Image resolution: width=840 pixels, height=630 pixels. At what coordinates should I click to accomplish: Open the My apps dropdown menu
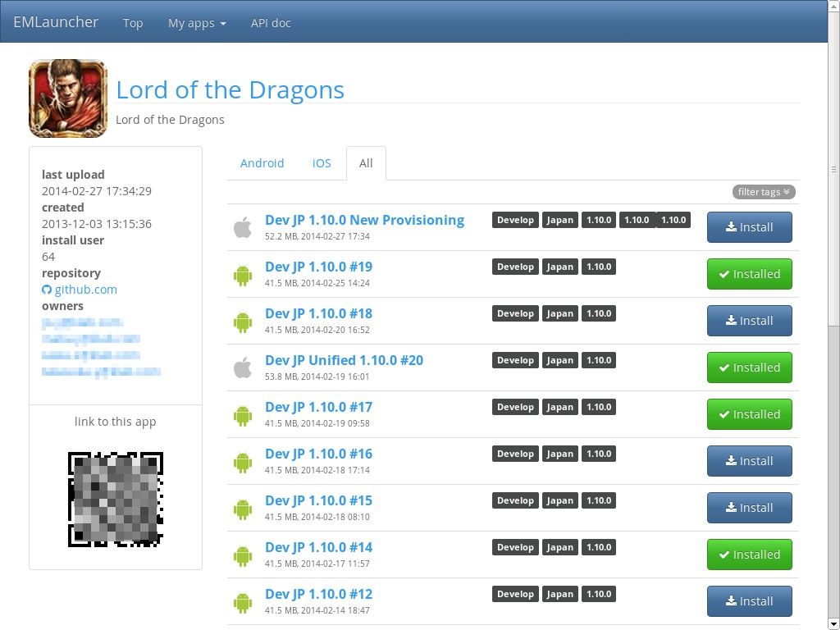click(x=197, y=23)
